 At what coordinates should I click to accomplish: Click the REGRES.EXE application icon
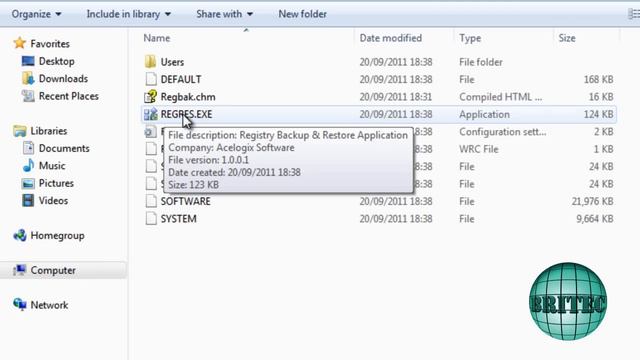[151, 114]
